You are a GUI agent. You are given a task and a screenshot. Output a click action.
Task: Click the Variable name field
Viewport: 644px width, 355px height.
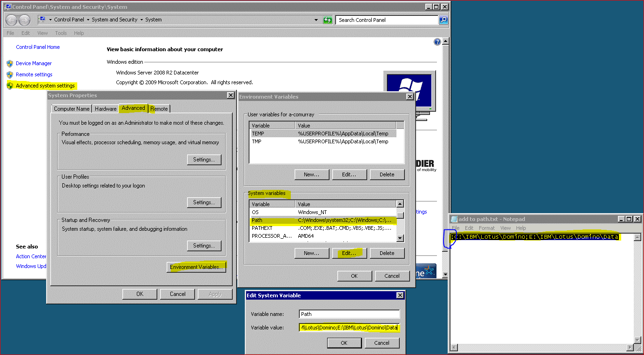[x=349, y=314]
